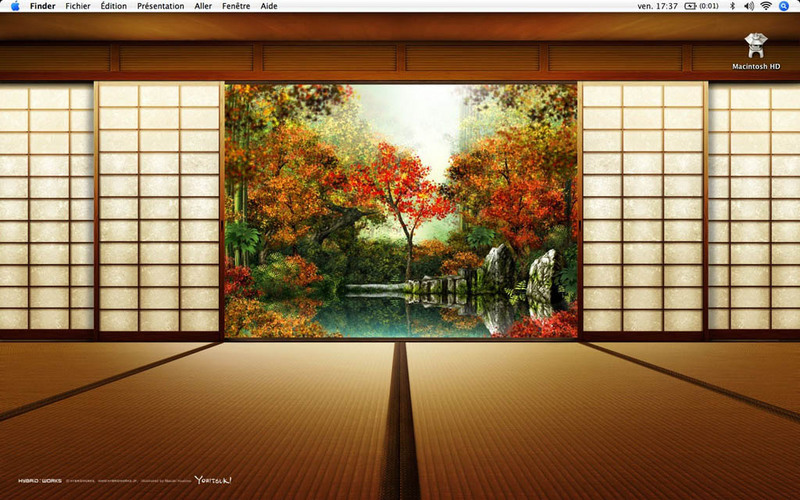This screenshot has height=500, width=800.
Task: Open the Aide menu
Action: click(x=269, y=6)
